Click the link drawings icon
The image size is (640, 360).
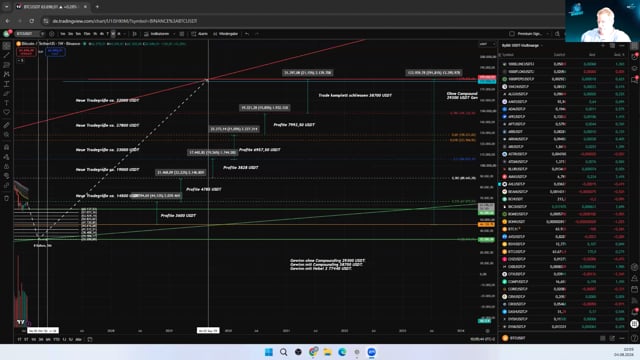click(7, 186)
